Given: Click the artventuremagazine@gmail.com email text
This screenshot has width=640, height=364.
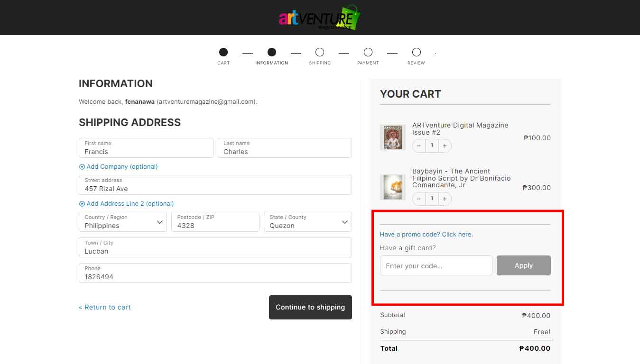Looking at the screenshot, I should (206, 101).
